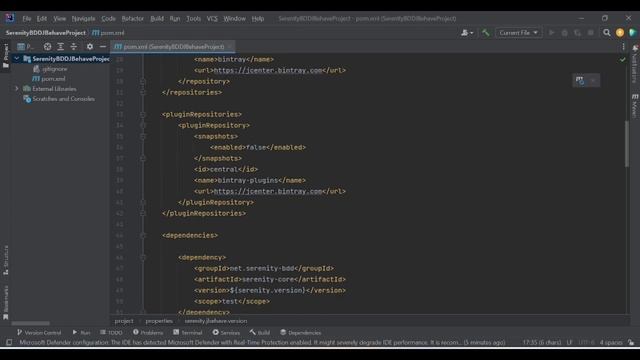Image resolution: width=640 pixels, height=360 pixels.
Task: Open the Help menu
Action: tap(258, 19)
